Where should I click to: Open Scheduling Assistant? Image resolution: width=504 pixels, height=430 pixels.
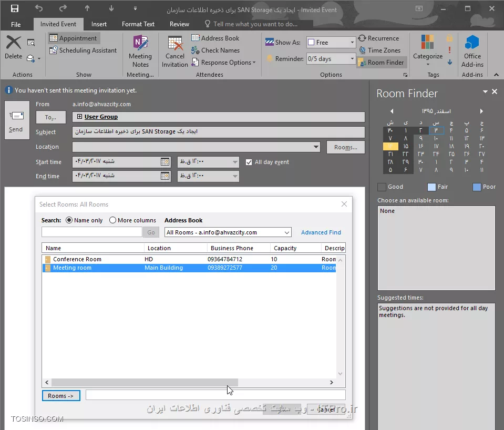click(83, 50)
